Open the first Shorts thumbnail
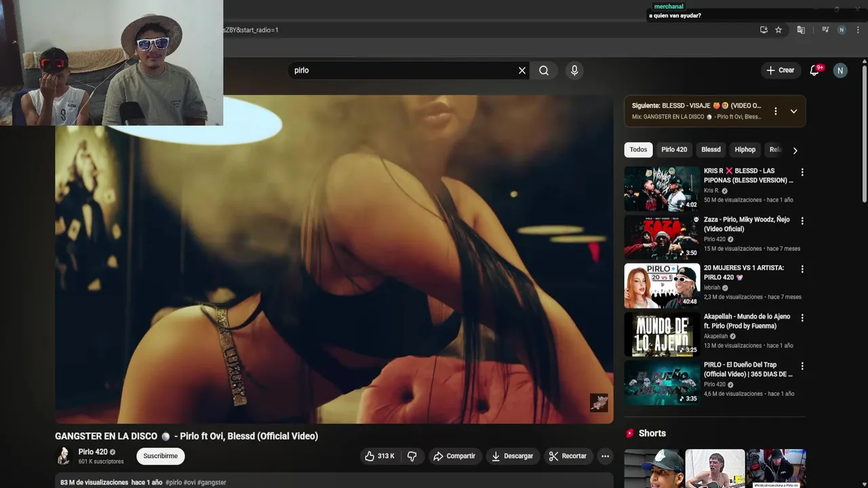The height and width of the screenshot is (488, 868). [x=654, y=468]
